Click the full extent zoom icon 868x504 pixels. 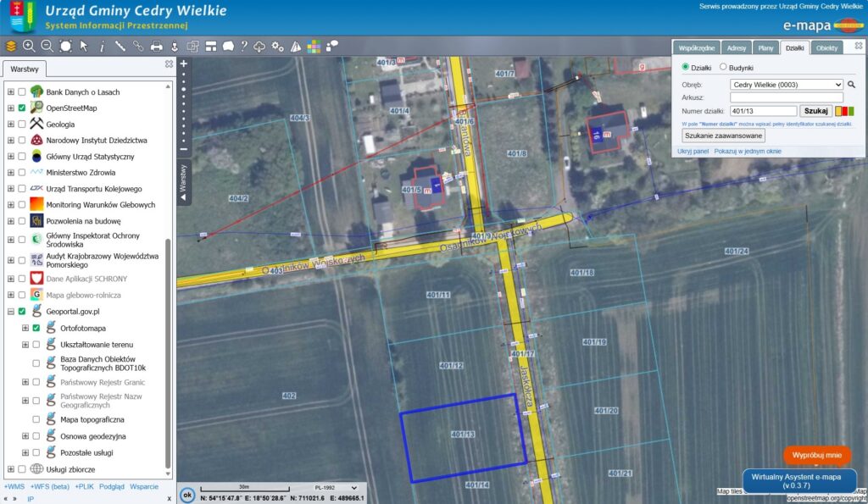65,46
